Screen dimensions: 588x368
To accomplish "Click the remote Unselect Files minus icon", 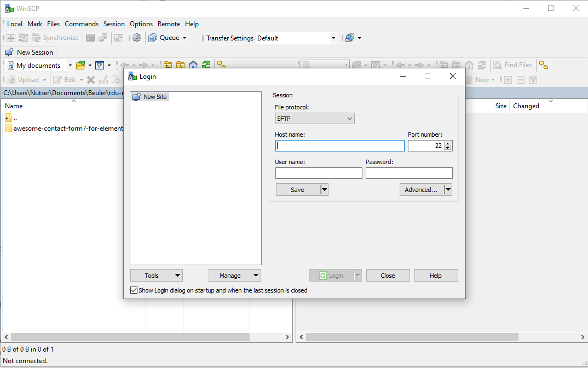I will (x=521, y=80).
